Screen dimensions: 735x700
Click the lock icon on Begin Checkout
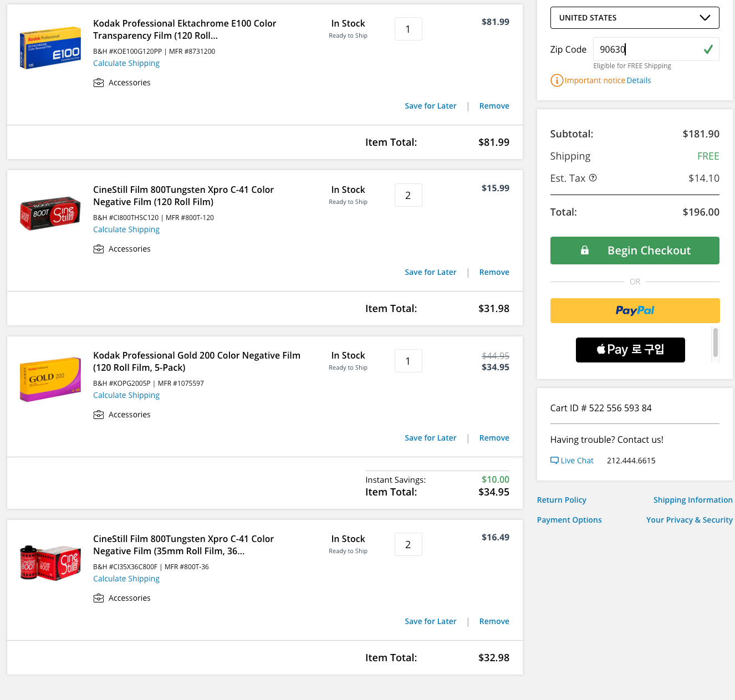click(x=585, y=250)
